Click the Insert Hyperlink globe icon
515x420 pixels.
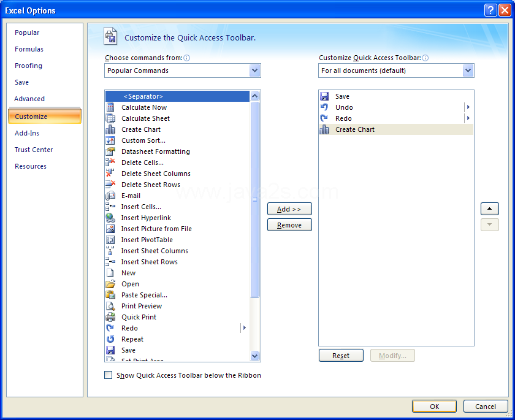coord(110,218)
